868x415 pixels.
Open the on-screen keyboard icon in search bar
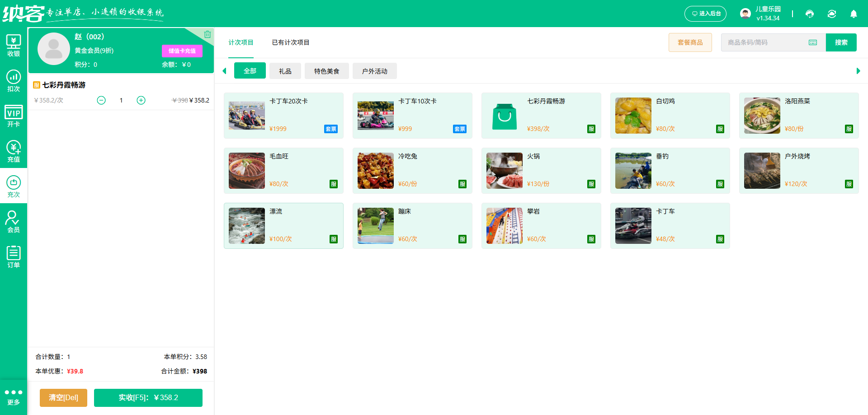[813, 42]
